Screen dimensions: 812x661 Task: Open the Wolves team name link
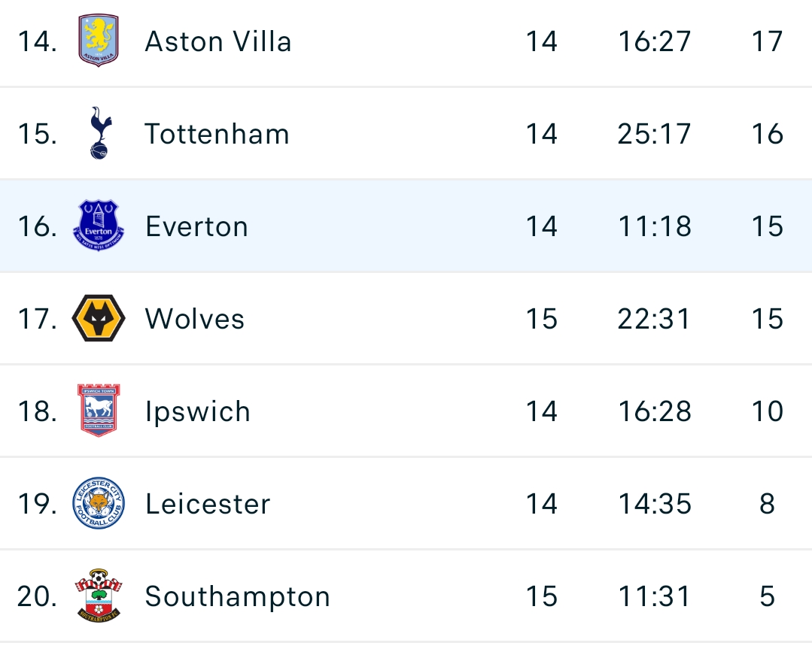click(195, 318)
